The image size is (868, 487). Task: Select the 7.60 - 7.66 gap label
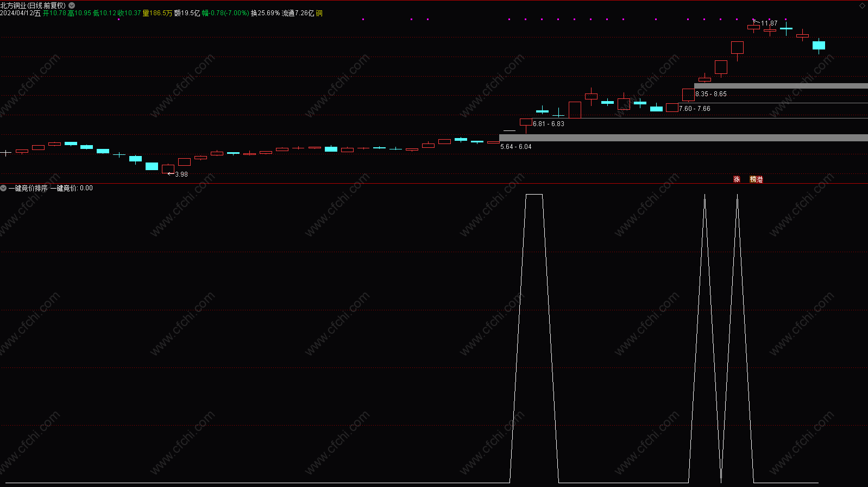click(695, 109)
